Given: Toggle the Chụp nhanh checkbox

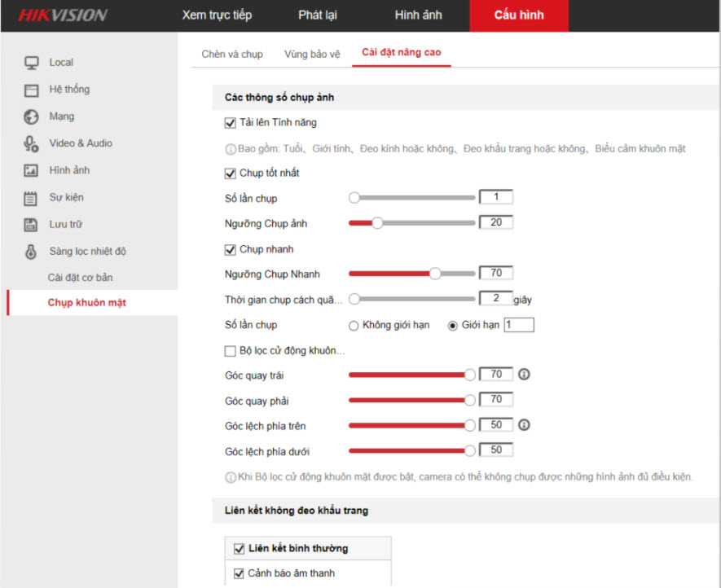Looking at the screenshot, I should [x=230, y=249].
